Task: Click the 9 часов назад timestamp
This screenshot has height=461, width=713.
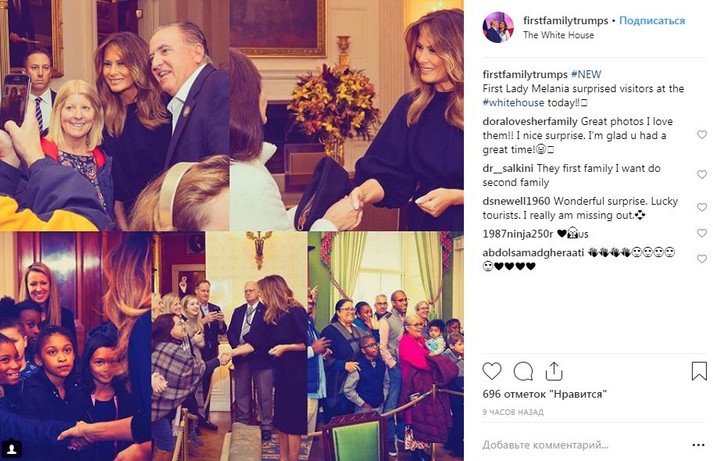Action: pyautogui.click(x=512, y=413)
